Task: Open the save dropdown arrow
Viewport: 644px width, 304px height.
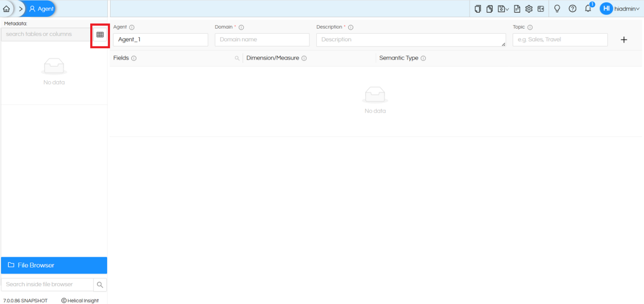Action: 507,9
